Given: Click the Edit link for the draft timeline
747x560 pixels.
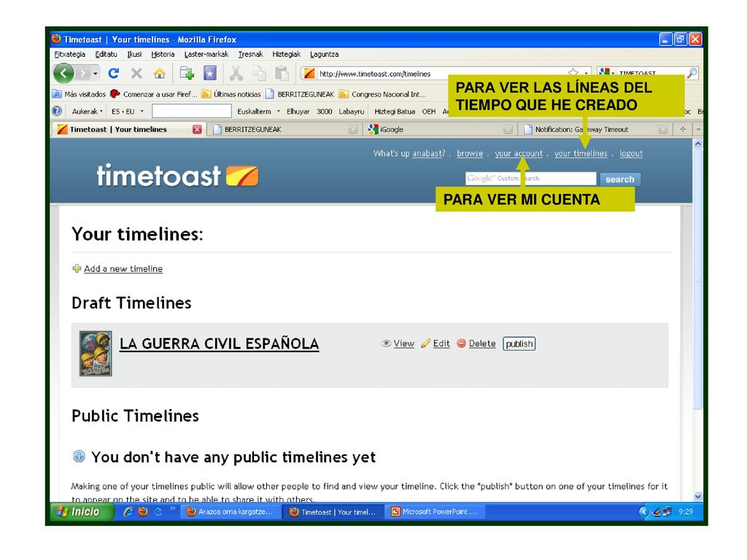Looking at the screenshot, I should point(441,343).
